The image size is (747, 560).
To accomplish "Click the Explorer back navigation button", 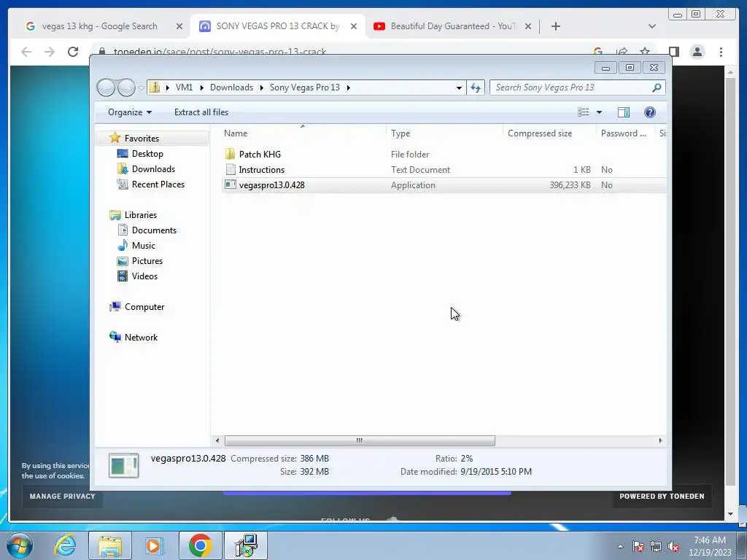I will pyautogui.click(x=106, y=87).
